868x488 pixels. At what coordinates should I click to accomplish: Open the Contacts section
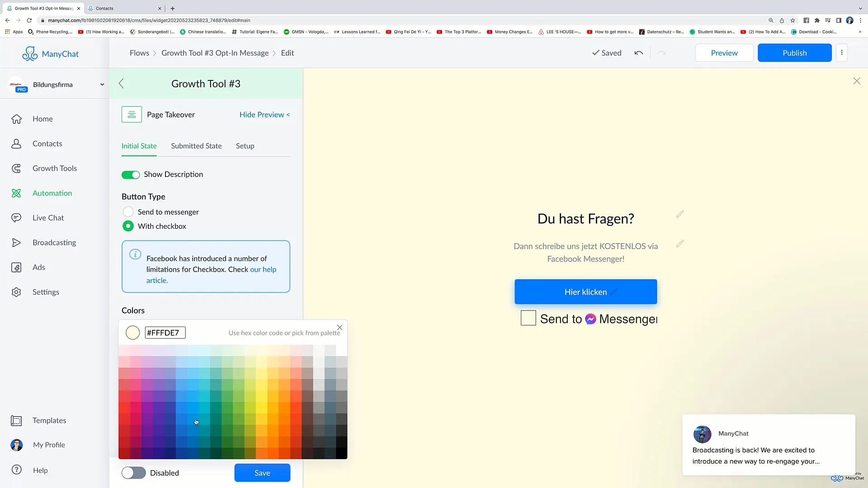47,143
